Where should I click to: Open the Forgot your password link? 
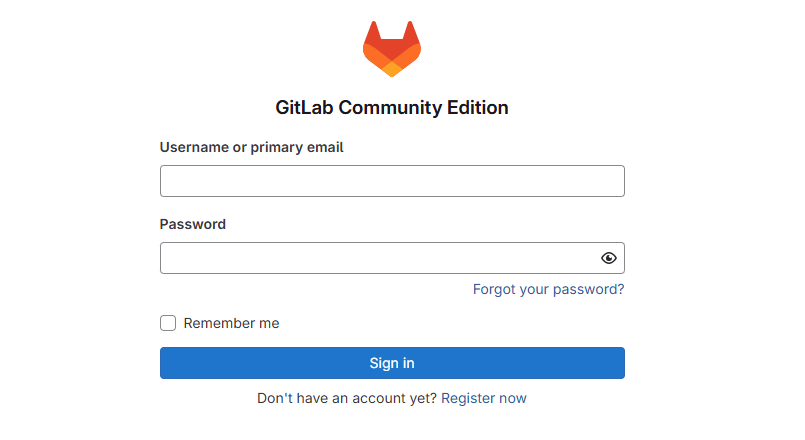click(548, 289)
